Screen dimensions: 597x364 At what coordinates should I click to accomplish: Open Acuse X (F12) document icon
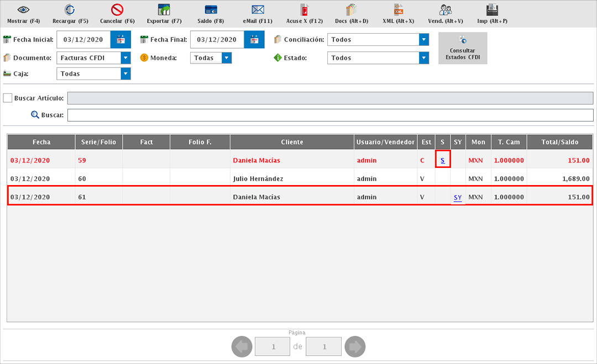tap(304, 10)
